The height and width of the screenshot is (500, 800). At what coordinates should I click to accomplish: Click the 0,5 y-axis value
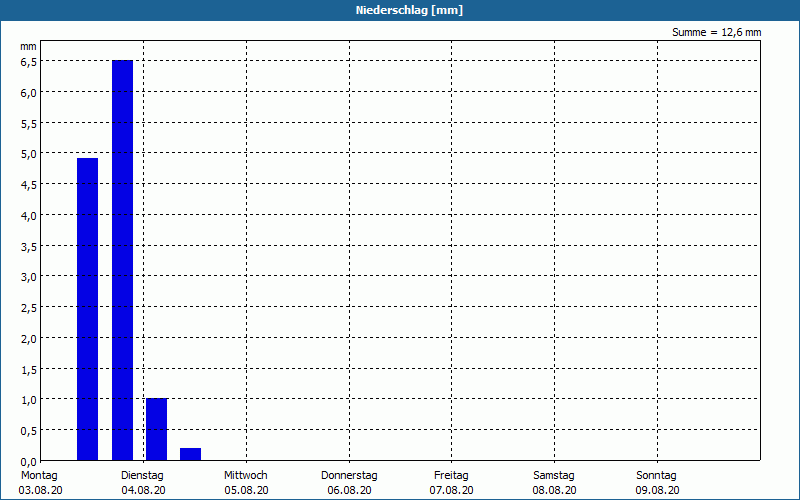(29, 431)
